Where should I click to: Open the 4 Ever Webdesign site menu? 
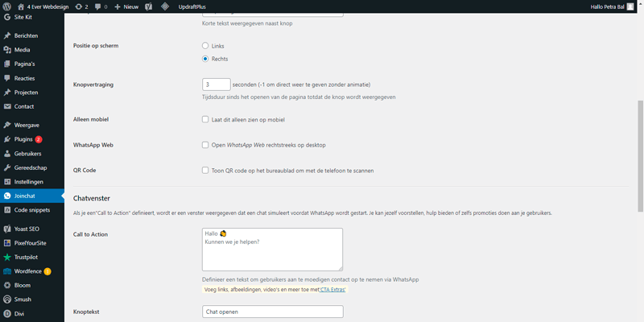point(44,6)
